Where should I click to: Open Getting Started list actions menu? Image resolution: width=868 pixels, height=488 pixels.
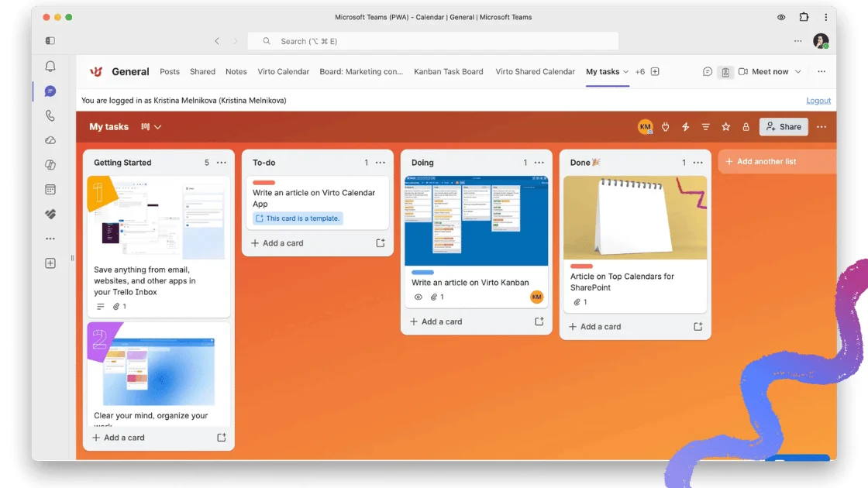coord(222,163)
